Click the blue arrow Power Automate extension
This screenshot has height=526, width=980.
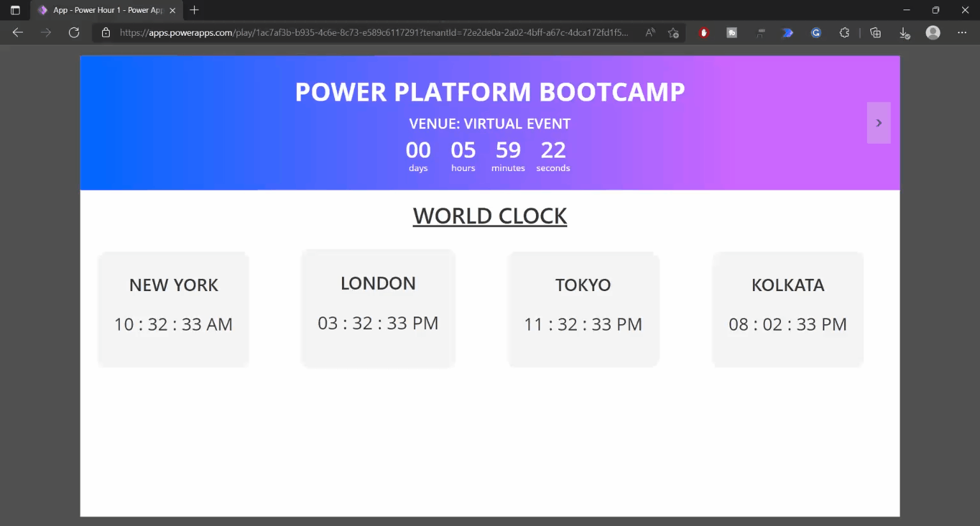coord(788,33)
